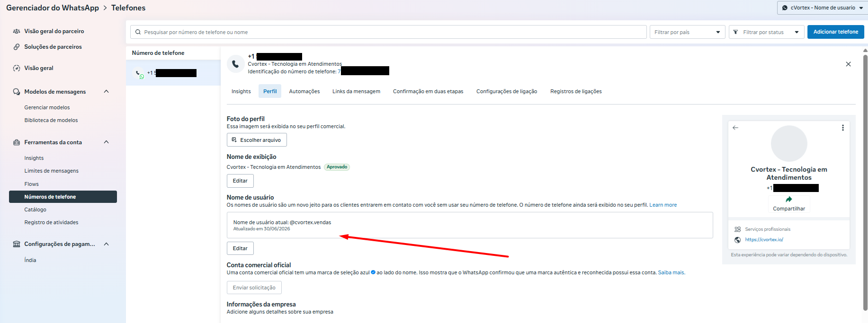Screen dimensions: 868x323
Task: Switch to the Automações tab
Action: (304, 91)
